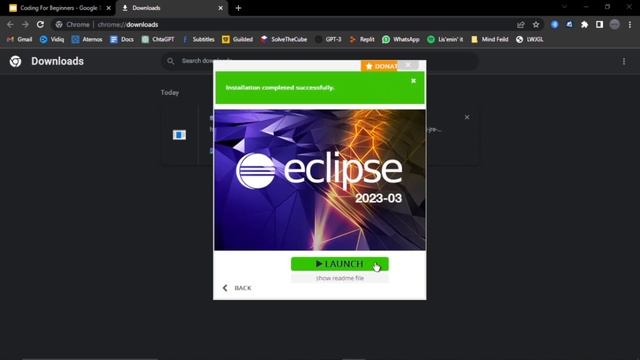Open the SolveTheCube bookmark
Viewport: 640px width, 360px height.
point(284,39)
